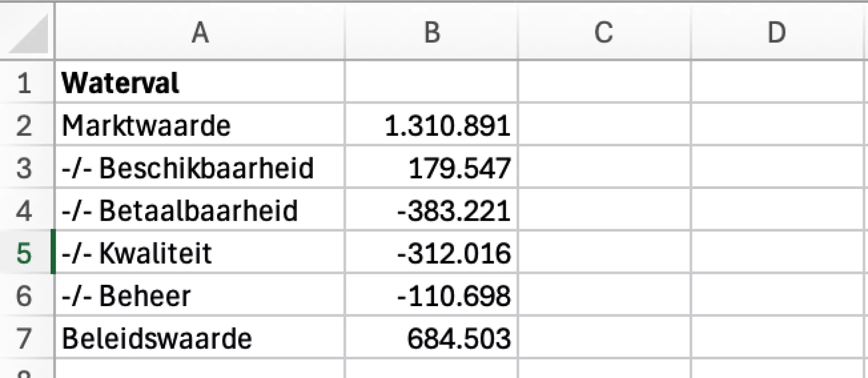The width and height of the screenshot is (868, 378).
Task: Select column A header
Action: click(x=199, y=33)
